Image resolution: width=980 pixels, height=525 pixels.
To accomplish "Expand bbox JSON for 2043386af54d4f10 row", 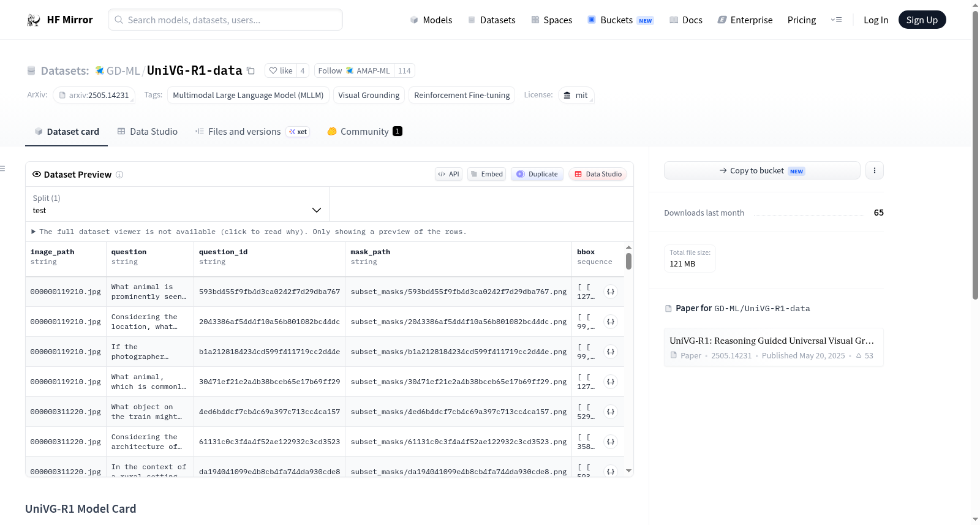I will (611, 322).
